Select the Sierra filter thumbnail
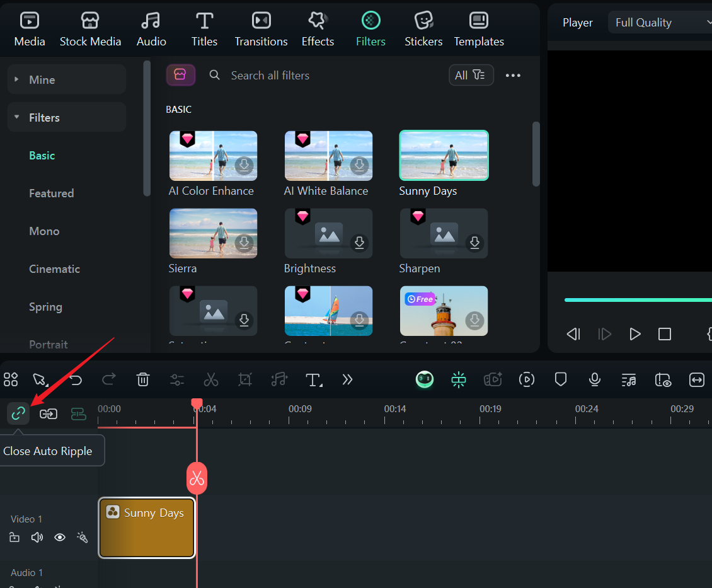Screen dimensions: 712x588 (x=213, y=234)
